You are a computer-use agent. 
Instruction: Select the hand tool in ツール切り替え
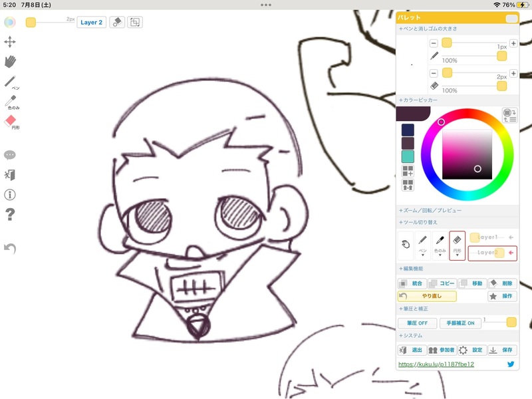(x=406, y=244)
